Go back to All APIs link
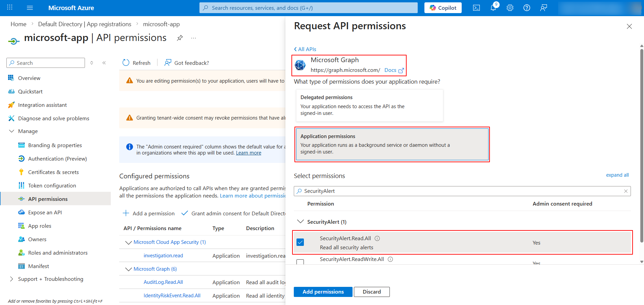 [305, 49]
